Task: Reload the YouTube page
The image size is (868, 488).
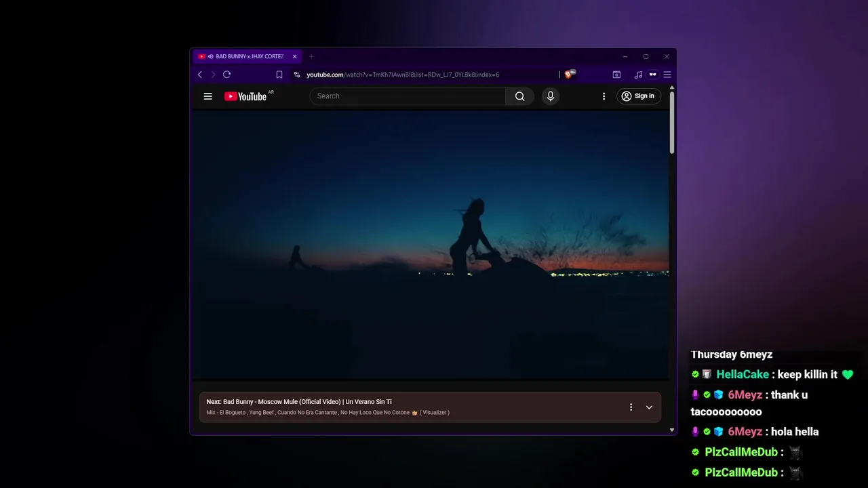Action: coord(226,75)
